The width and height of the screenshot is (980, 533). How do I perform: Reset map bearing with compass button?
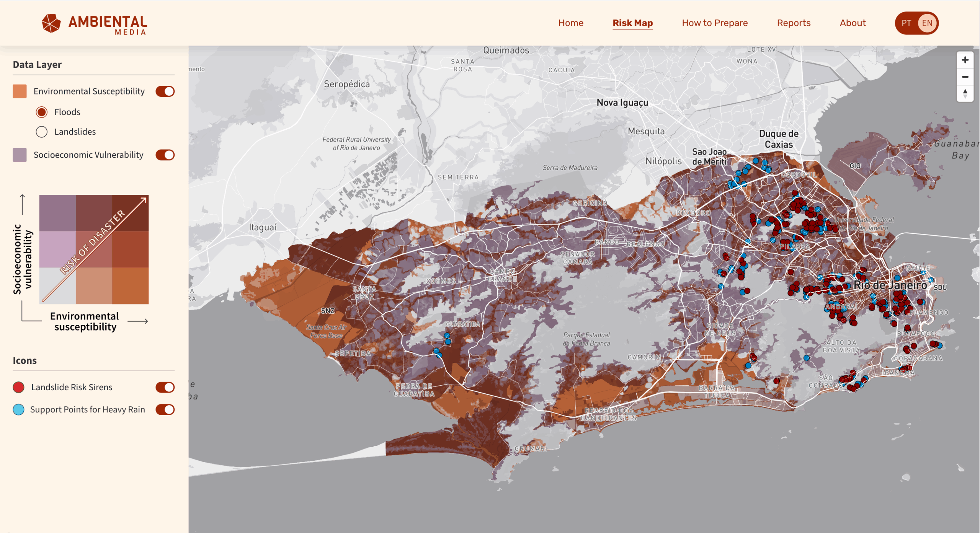tap(965, 93)
